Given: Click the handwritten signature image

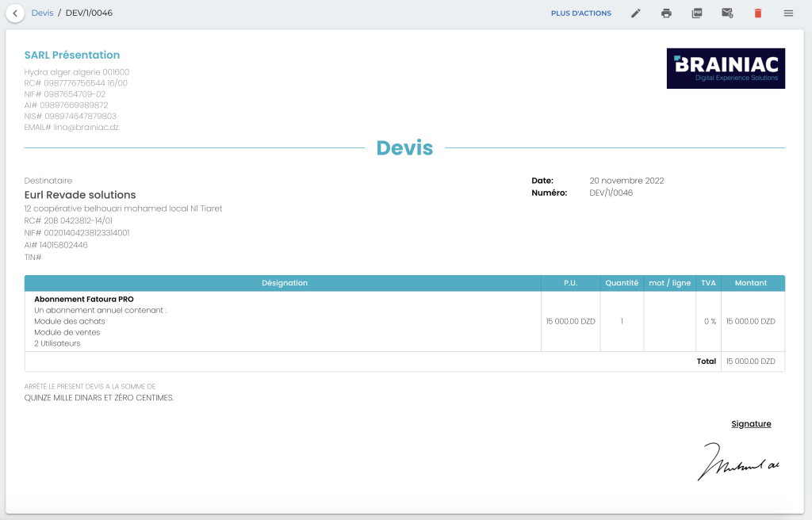Looking at the screenshot, I should click(x=739, y=462).
